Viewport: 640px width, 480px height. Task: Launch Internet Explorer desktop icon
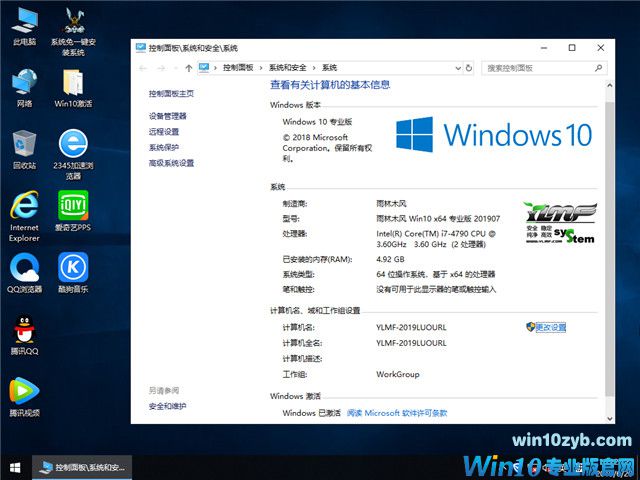coord(24,216)
